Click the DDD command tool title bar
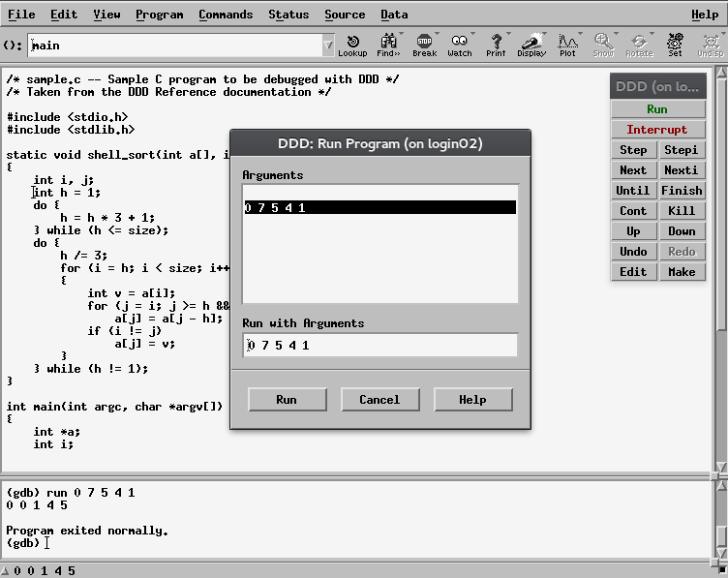The height and width of the screenshot is (578, 728). click(658, 86)
